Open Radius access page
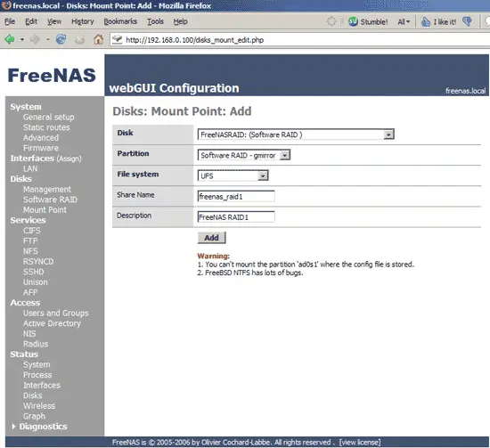This screenshot has width=490, height=448. point(36,344)
